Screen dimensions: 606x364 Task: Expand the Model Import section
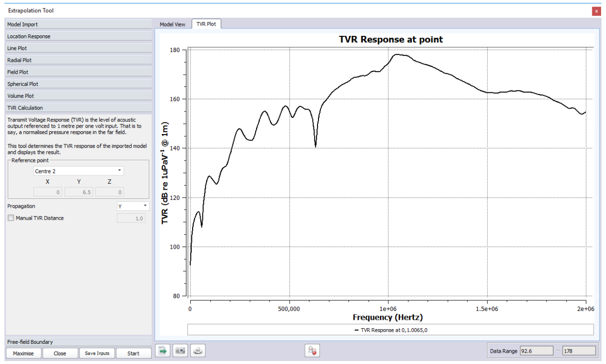pos(79,24)
